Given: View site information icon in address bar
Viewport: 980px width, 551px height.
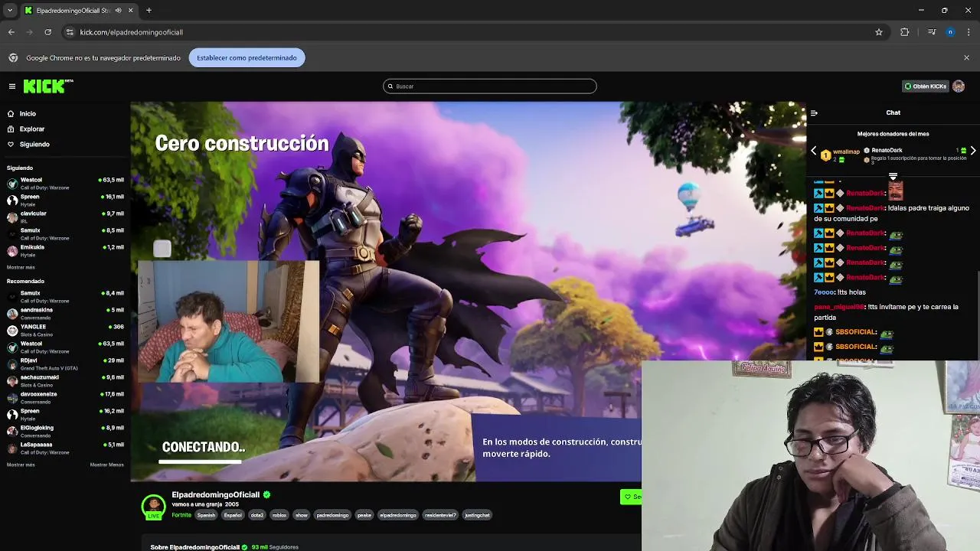Looking at the screenshot, I should [70, 32].
